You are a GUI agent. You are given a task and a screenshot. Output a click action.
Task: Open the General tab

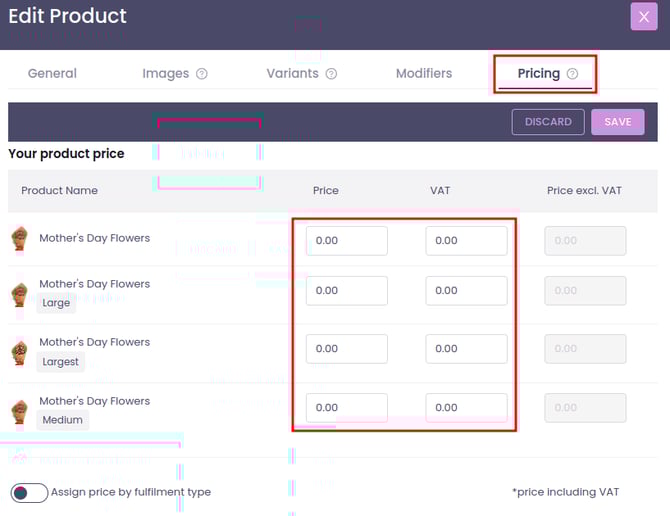click(52, 74)
